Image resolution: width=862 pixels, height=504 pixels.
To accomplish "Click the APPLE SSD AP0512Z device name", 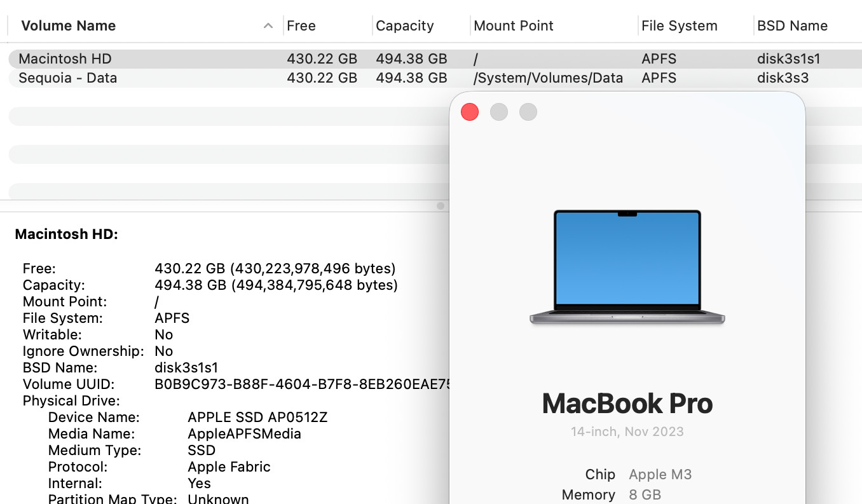I will pyautogui.click(x=257, y=418).
